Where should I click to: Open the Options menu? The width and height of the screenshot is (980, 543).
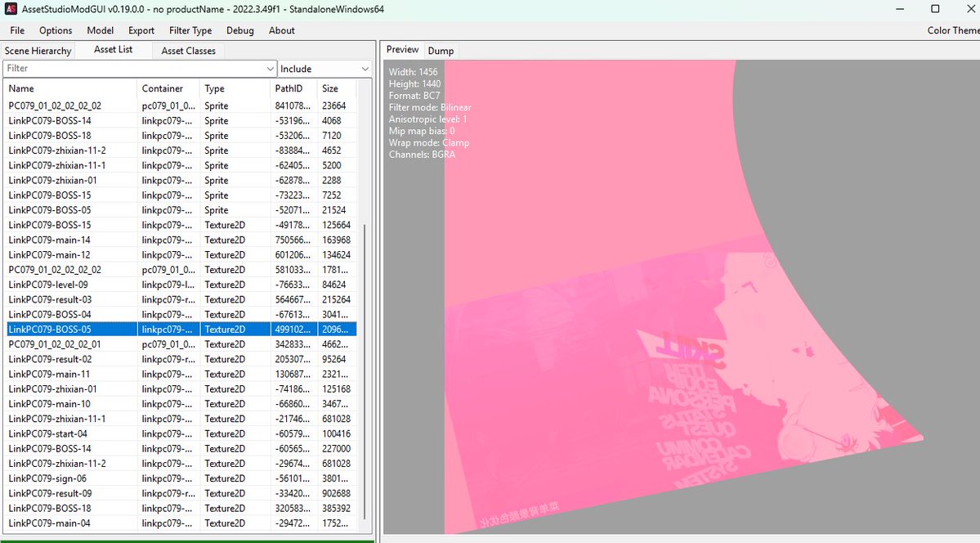(56, 30)
